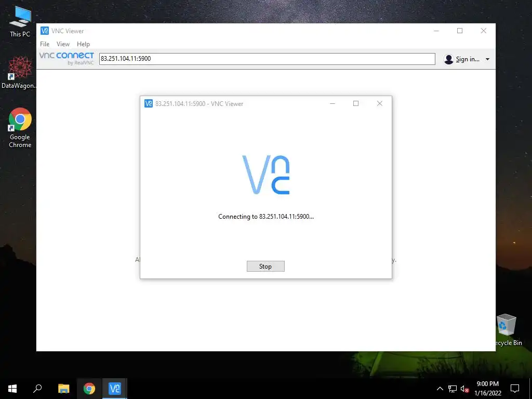Open the View menu in VNC Viewer

[63, 44]
